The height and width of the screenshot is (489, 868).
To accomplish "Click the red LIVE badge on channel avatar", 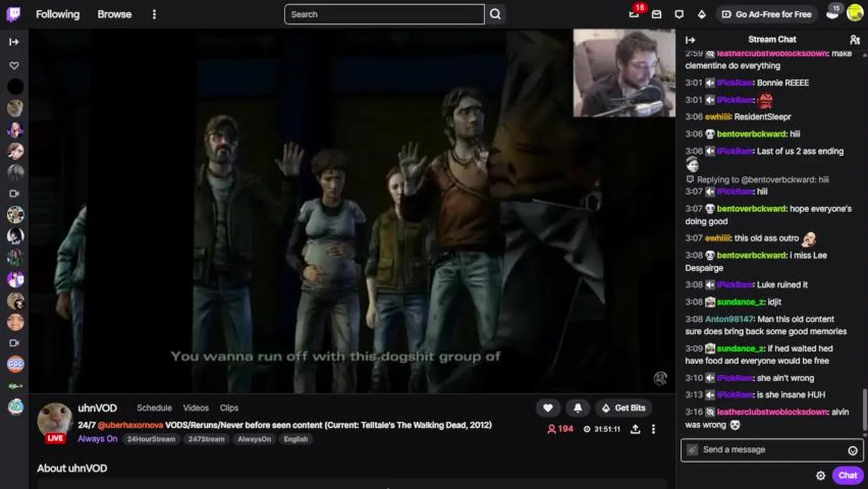I will pos(55,439).
